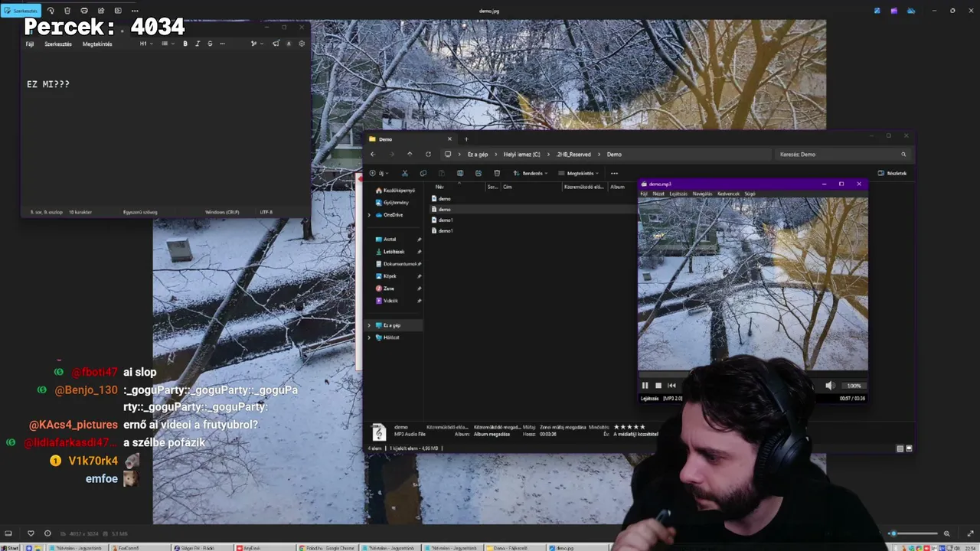Expand the H1 heading dropdown in Notepad
The image size is (980, 551).
point(145,44)
